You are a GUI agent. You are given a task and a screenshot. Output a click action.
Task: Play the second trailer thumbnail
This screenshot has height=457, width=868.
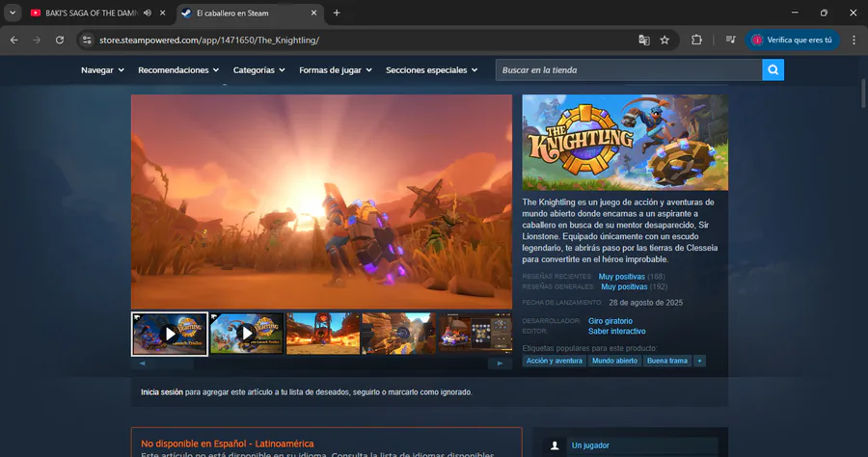click(x=247, y=334)
